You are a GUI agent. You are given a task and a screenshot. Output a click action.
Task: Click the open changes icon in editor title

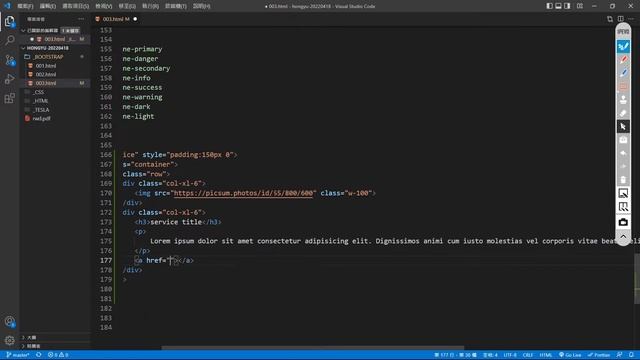click(610, 19)
